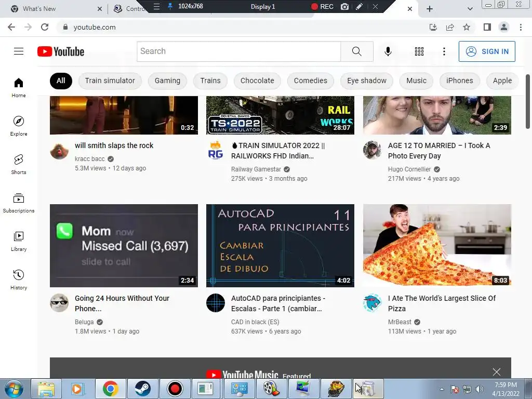Open Chrome from the taskbar

coord(110,389)
